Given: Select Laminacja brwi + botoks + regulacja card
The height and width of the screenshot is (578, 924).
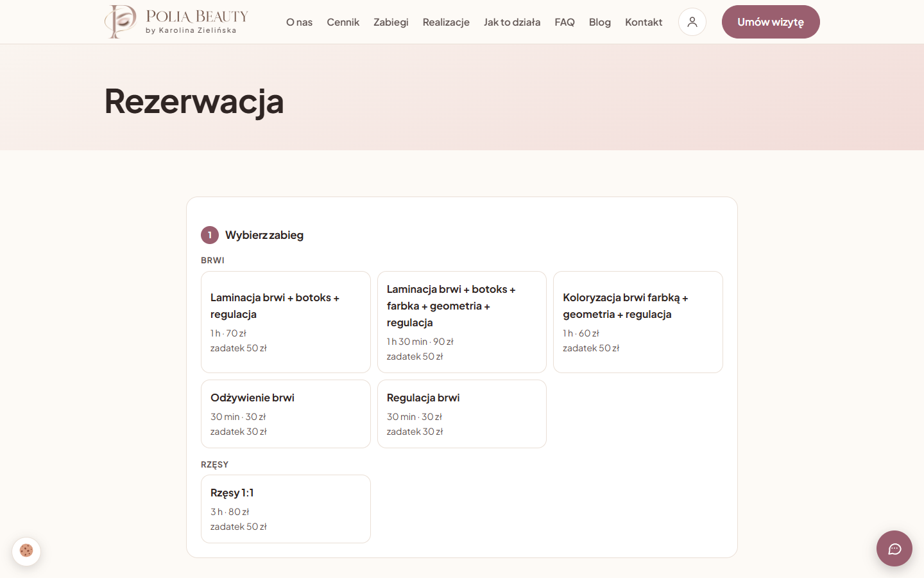Looking at the screenshot, I should [x=286, y=322].
